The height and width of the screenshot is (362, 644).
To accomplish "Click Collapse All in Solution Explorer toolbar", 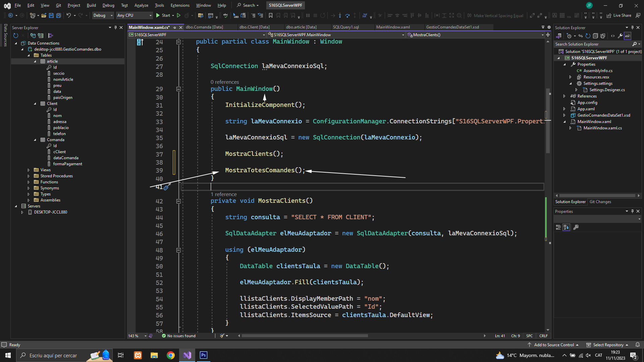I will [x=595, y=36].
